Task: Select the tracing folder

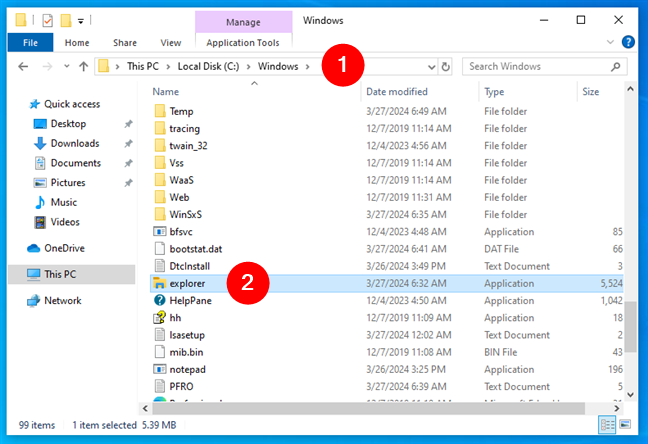Action: tap(184, 129)
